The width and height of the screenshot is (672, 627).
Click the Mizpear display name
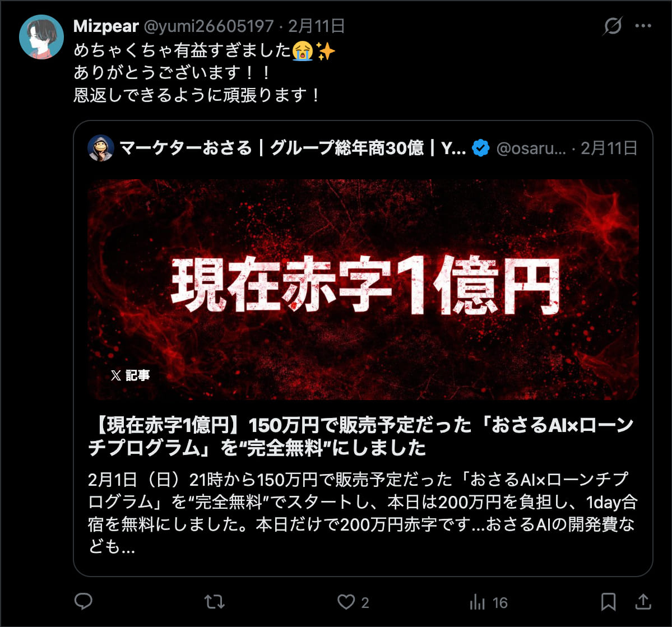click(106, 26)
